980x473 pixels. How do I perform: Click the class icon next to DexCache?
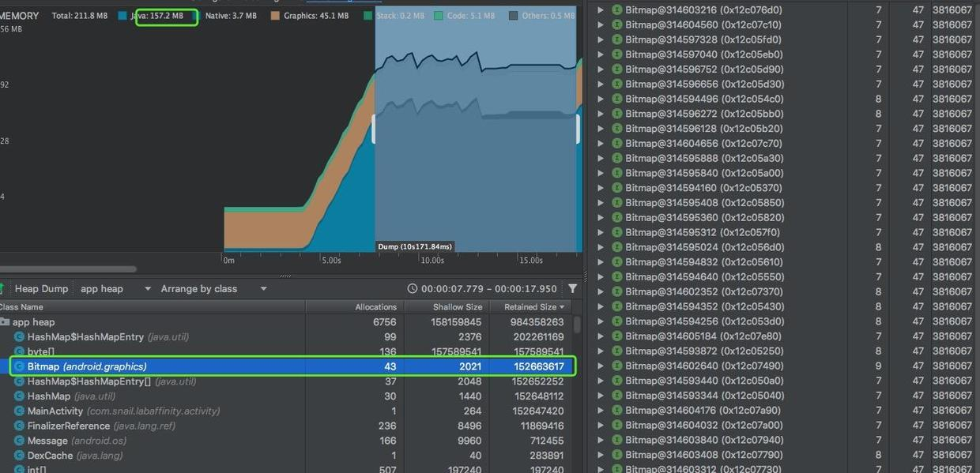(x=20, y=456)
